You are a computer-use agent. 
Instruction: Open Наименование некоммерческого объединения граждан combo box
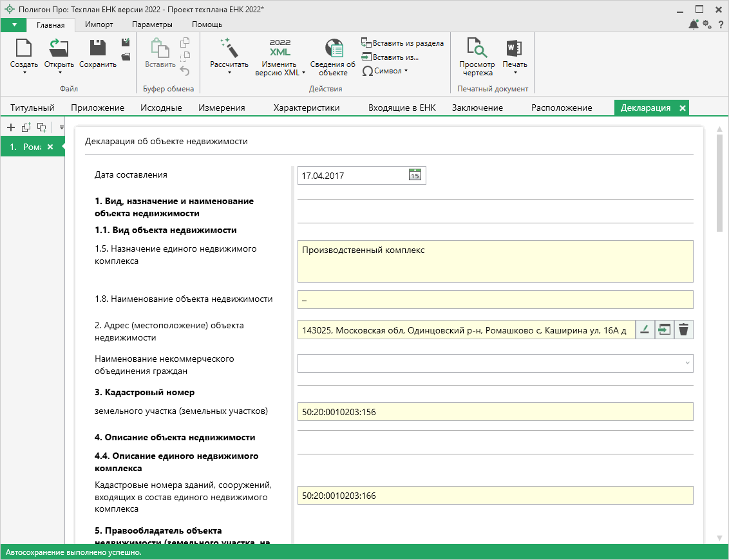pos(495,363)
